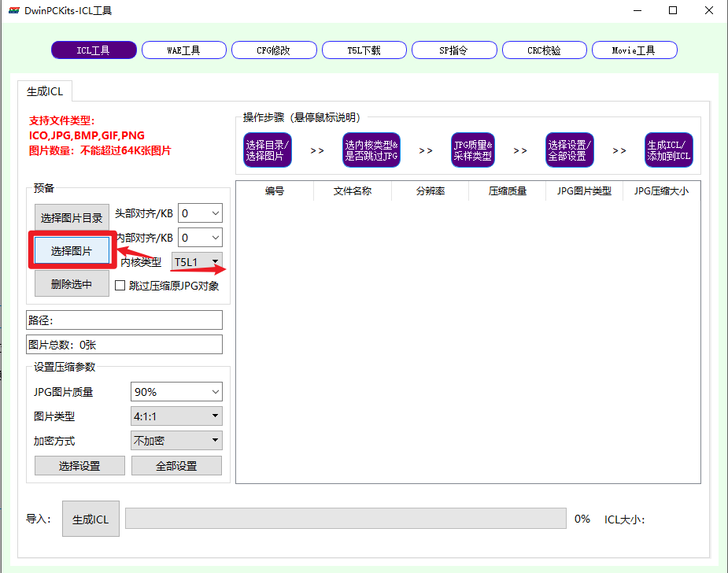Click the 全部设置 button
The image size is (728, 573).
[x=176, y=466]
